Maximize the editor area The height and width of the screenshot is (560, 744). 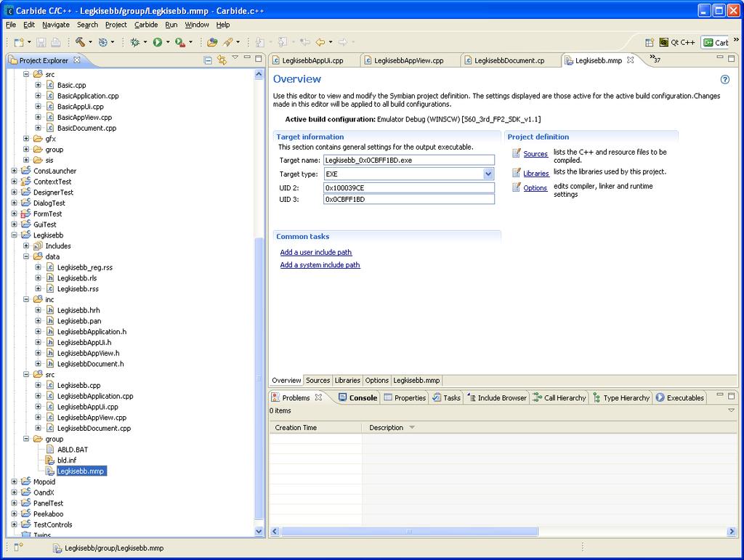731,58
